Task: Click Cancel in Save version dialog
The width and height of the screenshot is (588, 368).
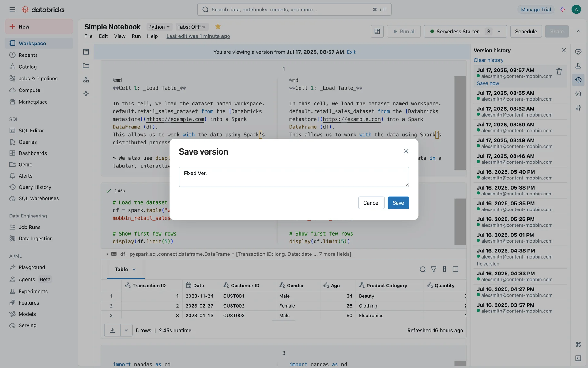Action: click(371, 203)
